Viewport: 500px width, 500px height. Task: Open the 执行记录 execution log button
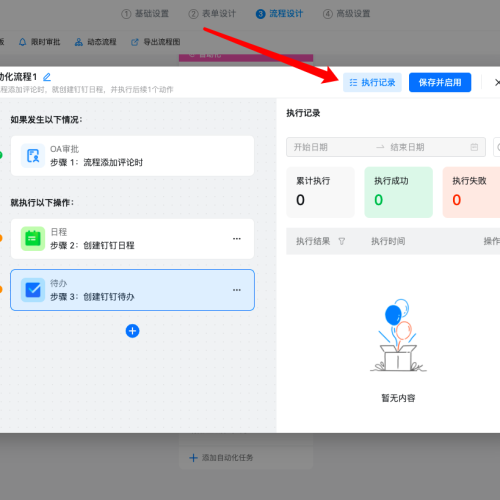(372, 82)
